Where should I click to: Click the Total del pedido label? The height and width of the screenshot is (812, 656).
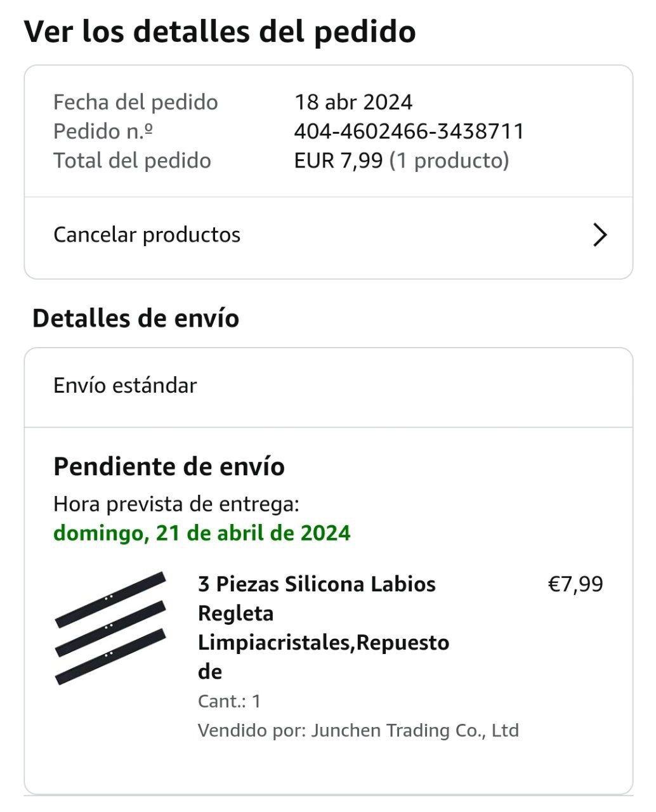pyautogui.click(x=132, y=160)
